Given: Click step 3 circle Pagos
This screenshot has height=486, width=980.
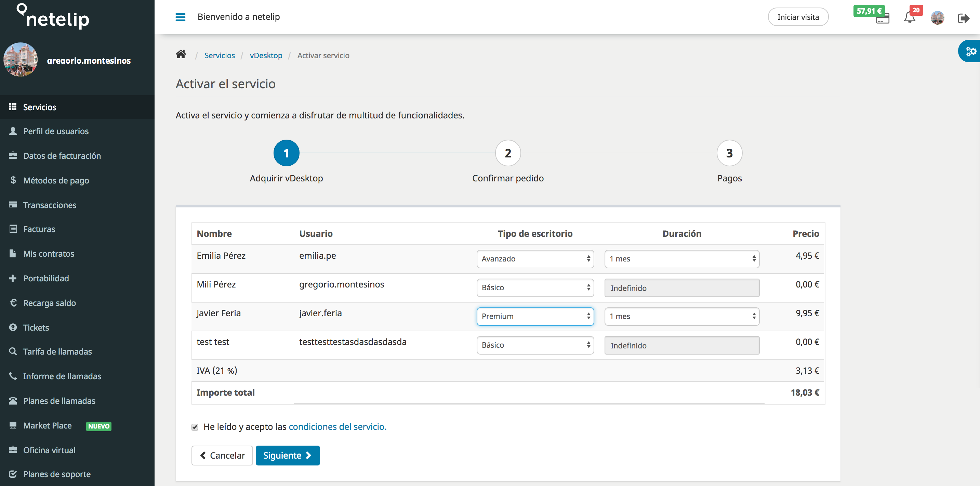Looking at the screenshot, I should pyautogui.click(x=729, y=153).
